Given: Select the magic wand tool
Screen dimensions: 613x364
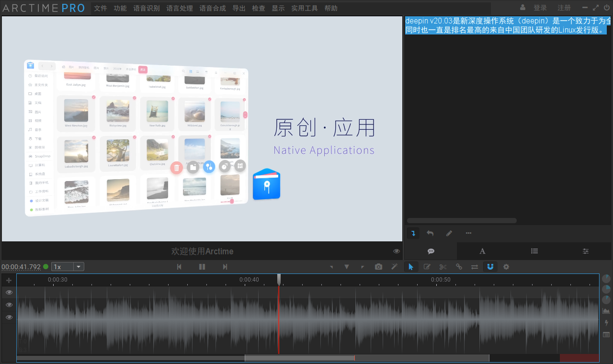Looking at the screenshot, I should click(x=395, y=267).
